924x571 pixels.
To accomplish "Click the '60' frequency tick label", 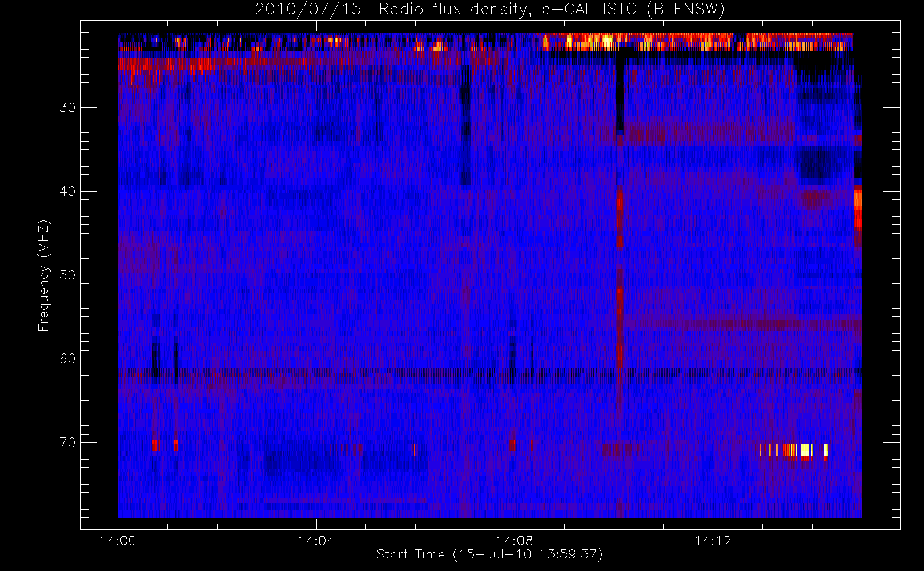I will coord(67,359).
